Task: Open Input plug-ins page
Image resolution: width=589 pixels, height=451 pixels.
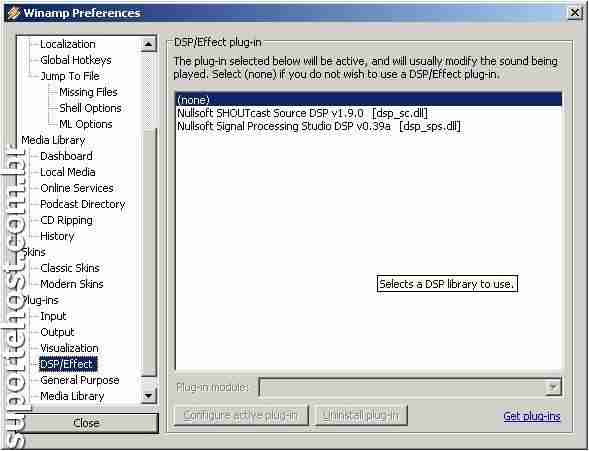Action: pos(53,317)
